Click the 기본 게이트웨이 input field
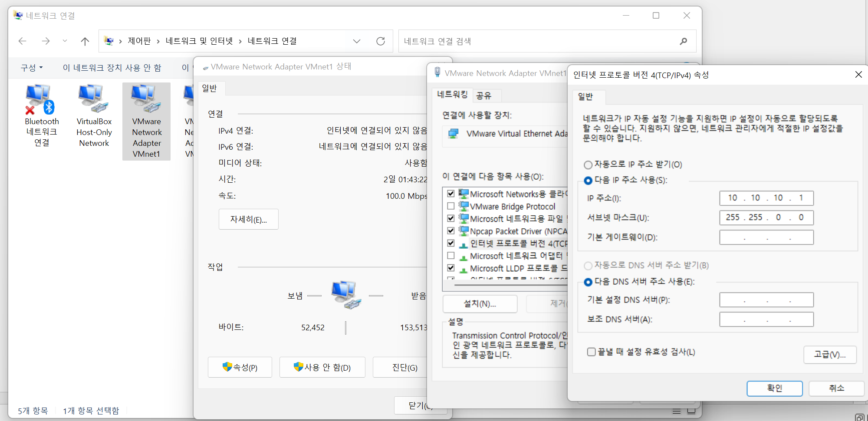This screenshot has width=868, height=421. [x=766, y=237]
